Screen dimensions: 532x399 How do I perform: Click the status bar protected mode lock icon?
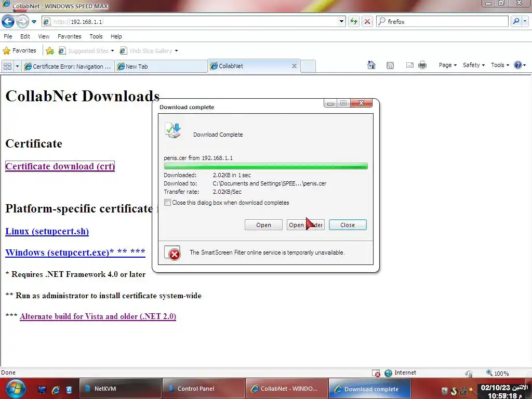coord(469,373)
